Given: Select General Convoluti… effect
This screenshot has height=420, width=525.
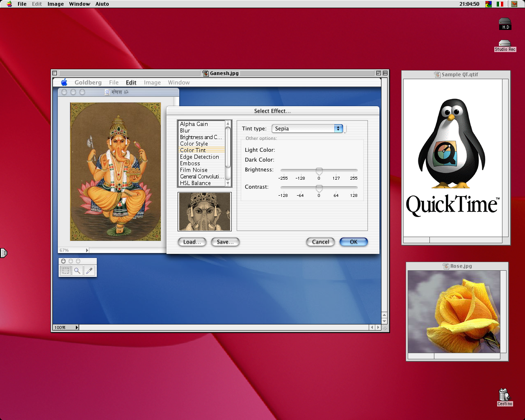Looking at the screenshot, I should coord(202,176).
